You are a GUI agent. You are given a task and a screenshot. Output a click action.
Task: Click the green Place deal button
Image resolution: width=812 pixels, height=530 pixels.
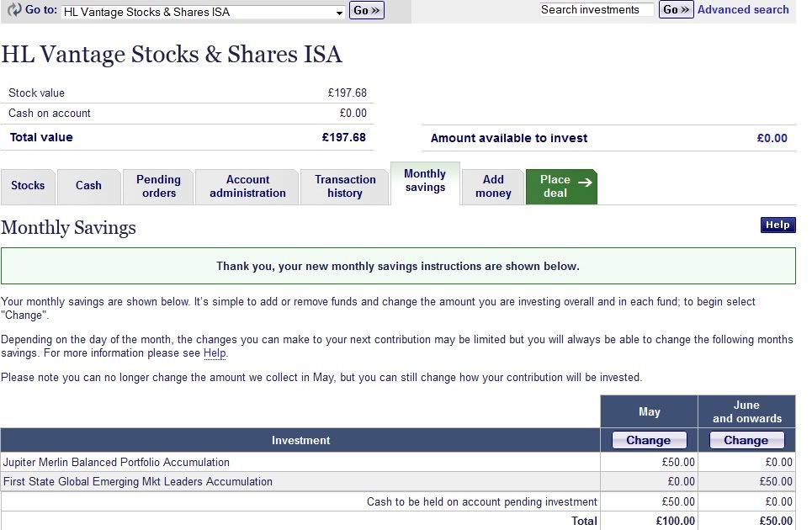[x=561, y=186]
